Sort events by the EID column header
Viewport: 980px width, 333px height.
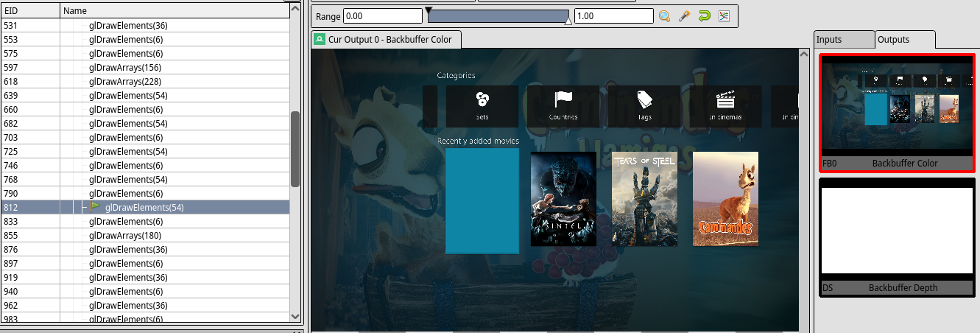[30, 11]
